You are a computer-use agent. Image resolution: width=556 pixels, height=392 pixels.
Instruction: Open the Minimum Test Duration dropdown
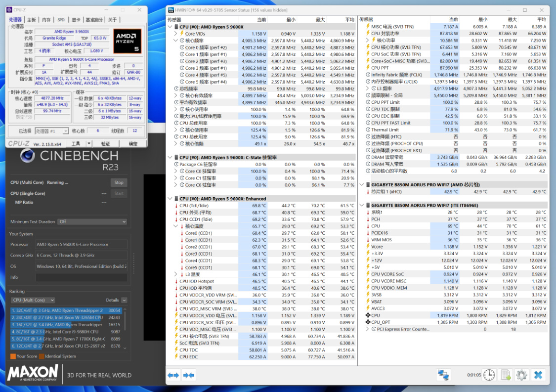(x=92, y=222)
